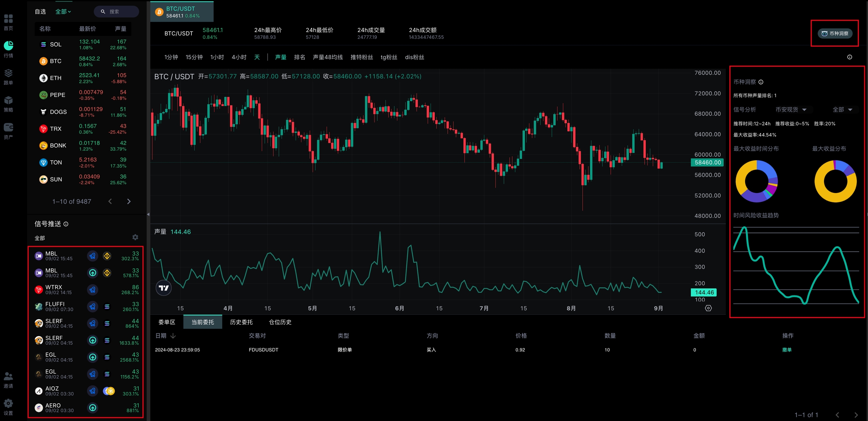Toggle the 推特粉丝 indicator
Viewport: 868px width, 421px height.
coord(362,57)
